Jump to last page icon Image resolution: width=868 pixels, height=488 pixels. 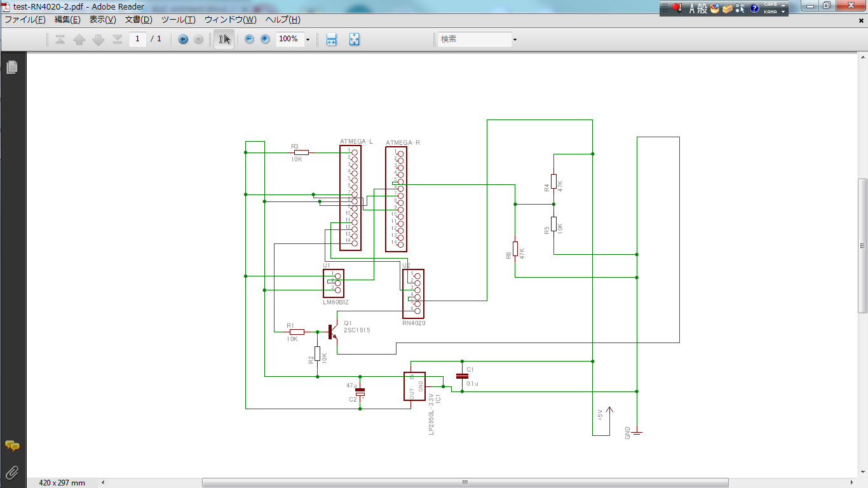tap(117, 39)
